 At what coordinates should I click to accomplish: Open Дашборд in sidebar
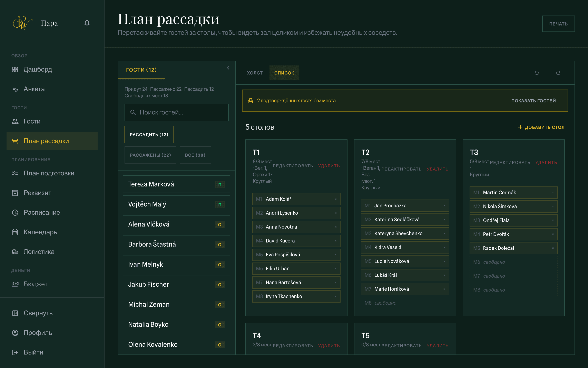tap(52, 69)
